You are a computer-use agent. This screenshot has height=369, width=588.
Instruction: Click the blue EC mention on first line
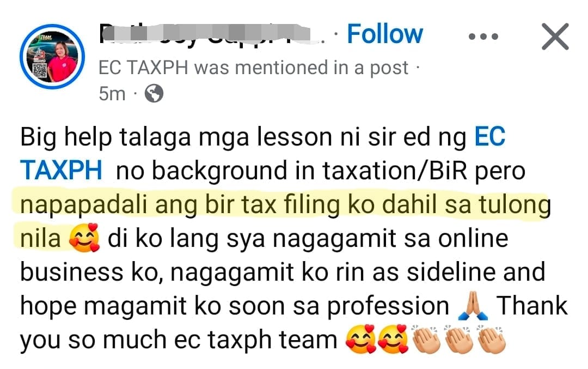(x=490, y=136)
